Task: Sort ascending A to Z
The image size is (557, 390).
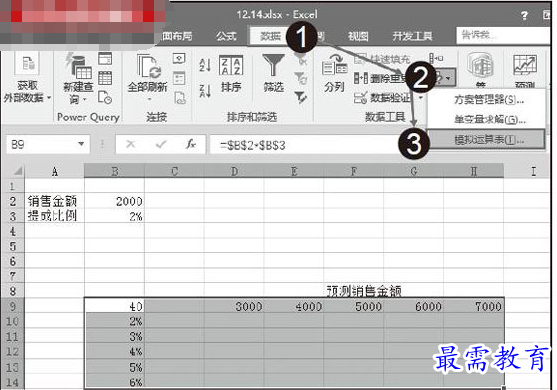Action: coord(205,65)
